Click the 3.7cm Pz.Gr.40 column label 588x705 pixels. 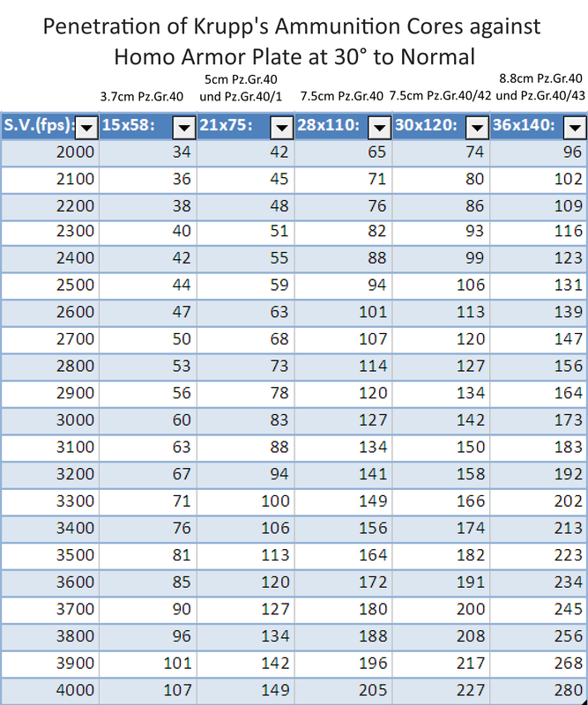pyautogui.click(x=142, y=97)
